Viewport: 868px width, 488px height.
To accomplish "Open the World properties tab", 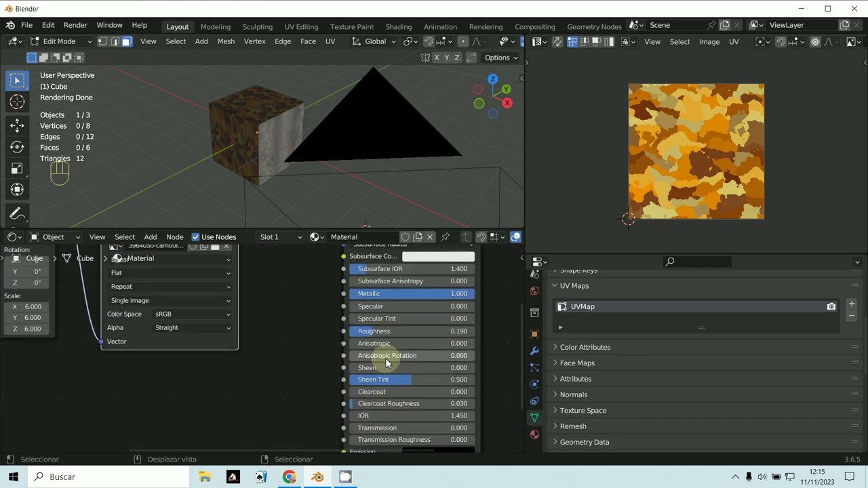I will [534, 291].
